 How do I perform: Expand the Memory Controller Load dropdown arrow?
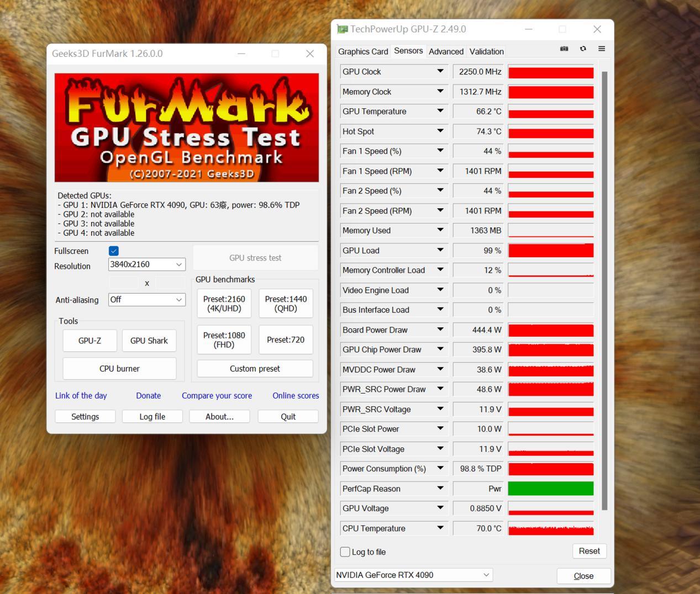click(440, 270)
